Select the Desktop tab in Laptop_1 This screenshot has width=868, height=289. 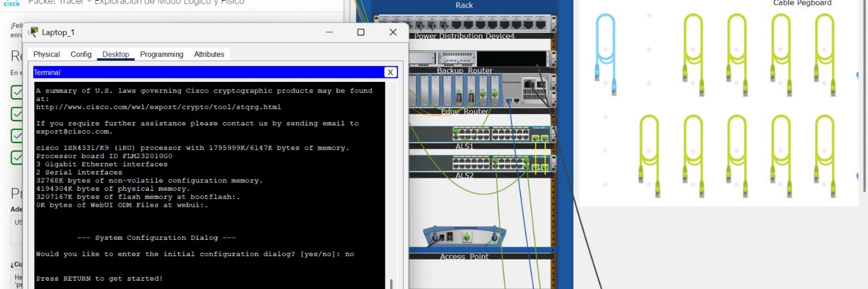[115, 54]
